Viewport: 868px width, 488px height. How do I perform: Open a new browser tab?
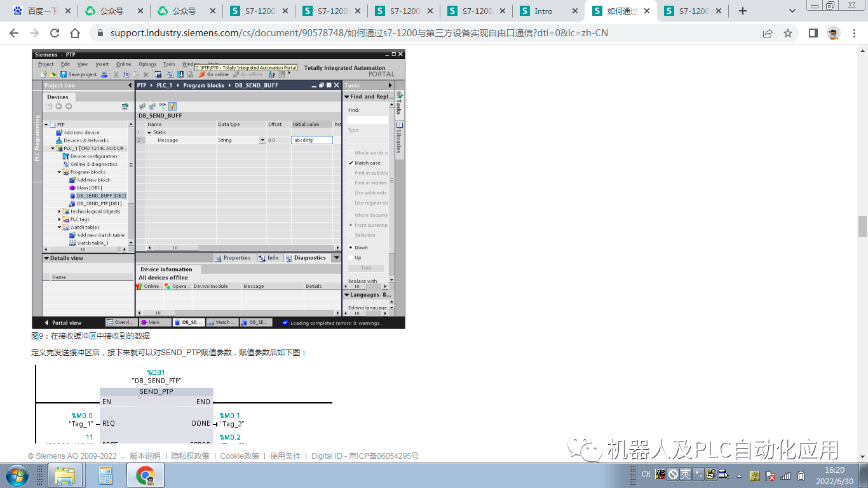click(x=742, y=11)
